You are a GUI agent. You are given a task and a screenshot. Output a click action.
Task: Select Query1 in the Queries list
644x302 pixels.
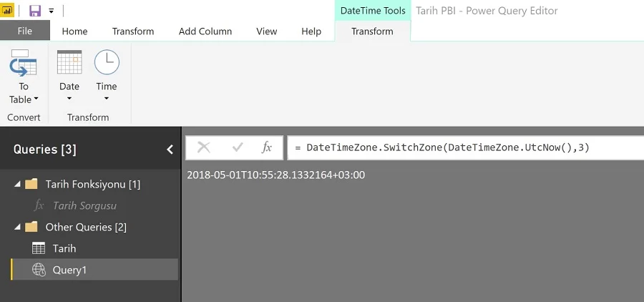click(70, 270)
